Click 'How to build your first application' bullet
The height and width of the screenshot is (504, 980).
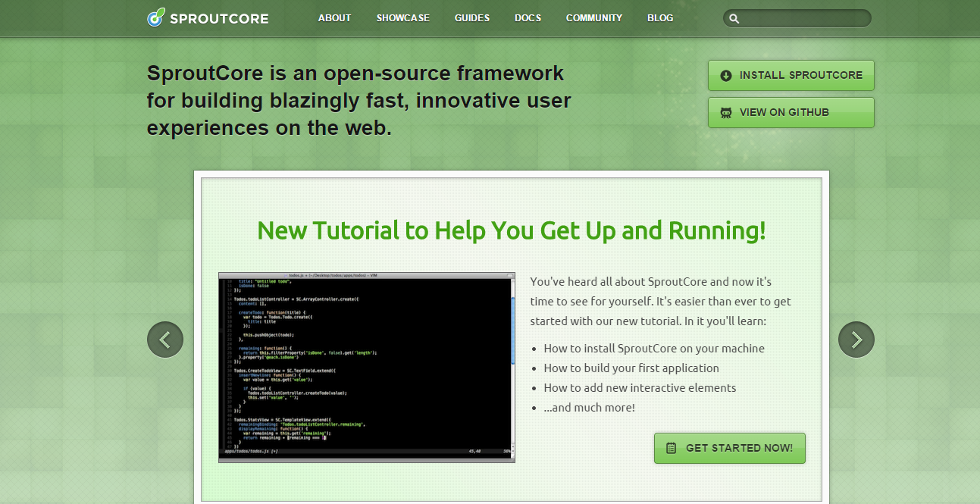(631, 368)
